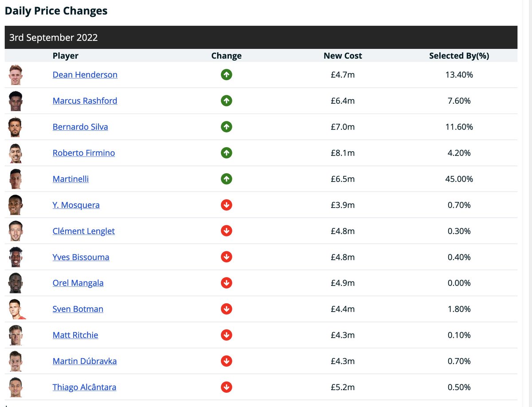532x407 pixels.
Task: Click the Martin Dúbravka link
Action: 84,361
